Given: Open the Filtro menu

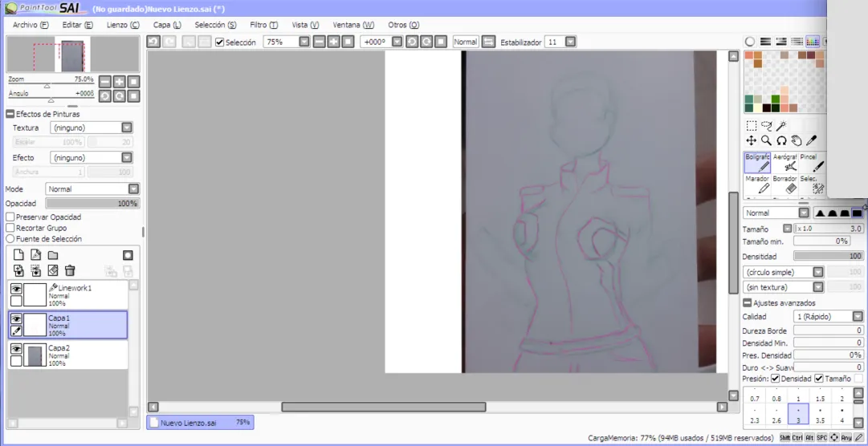Looking at the screenshot, I should [264, 25].
